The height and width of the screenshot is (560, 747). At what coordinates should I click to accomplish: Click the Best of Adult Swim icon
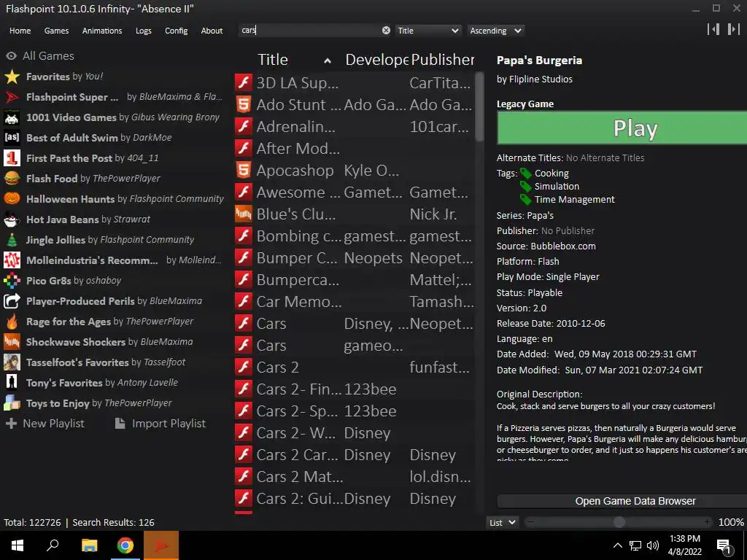[12, 138]
